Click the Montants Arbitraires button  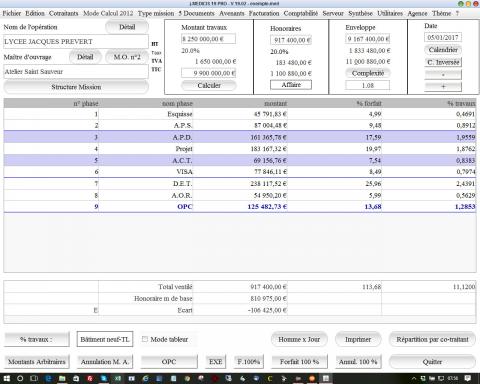(x=37, y=362)
